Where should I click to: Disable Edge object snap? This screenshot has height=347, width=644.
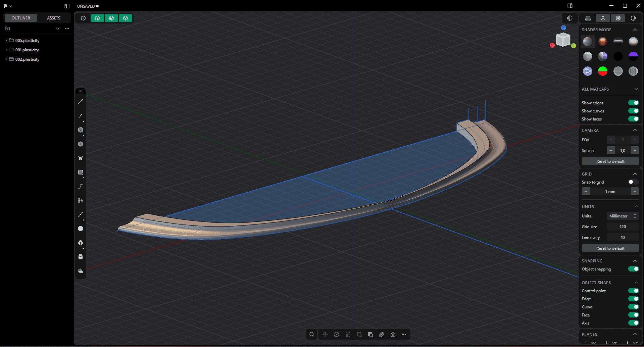coord(633,299)
